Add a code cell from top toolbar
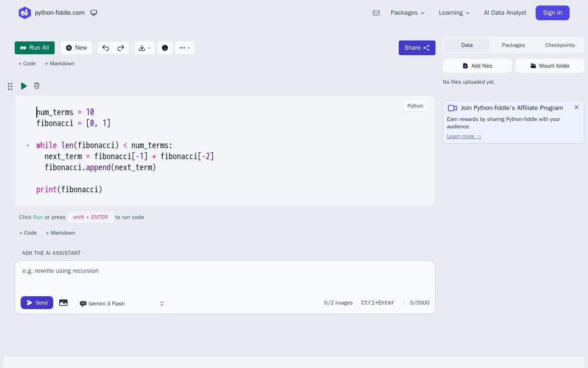This screenshot has height=368, width=588. [x=27, y=63]
